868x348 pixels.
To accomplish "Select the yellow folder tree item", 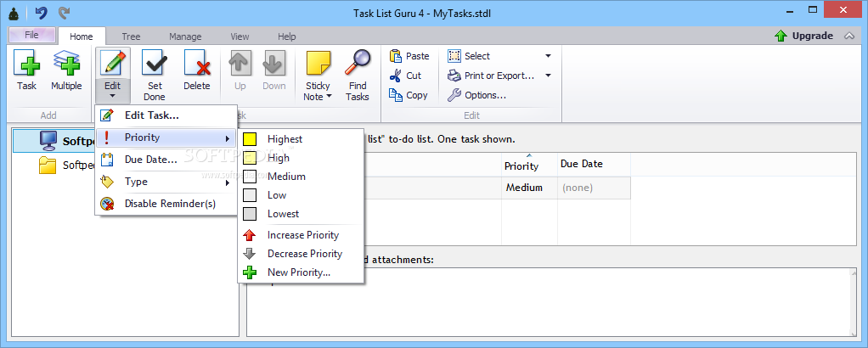I will click(48, 165).
